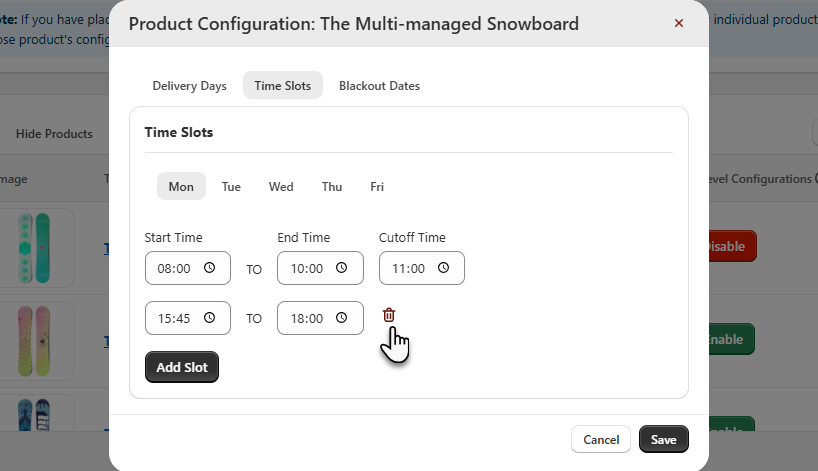Select the Time Slots tab
Image resolution: width=818 pixels, height=471 pixels.
point(282,86)
